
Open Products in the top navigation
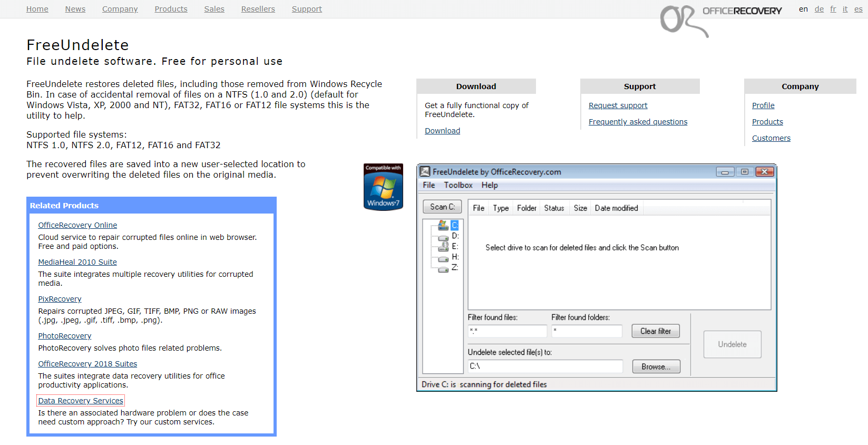(x=171, y=9)
